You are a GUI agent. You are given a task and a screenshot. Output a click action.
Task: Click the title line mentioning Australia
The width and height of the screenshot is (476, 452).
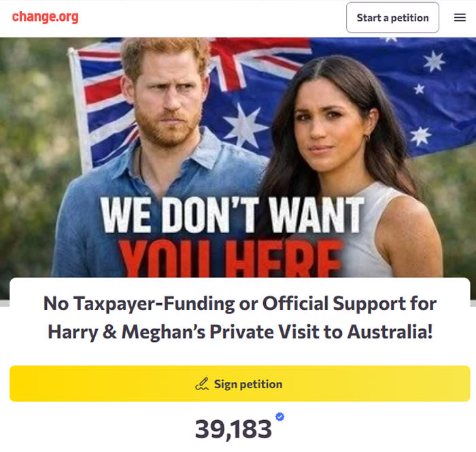point(239,332)
